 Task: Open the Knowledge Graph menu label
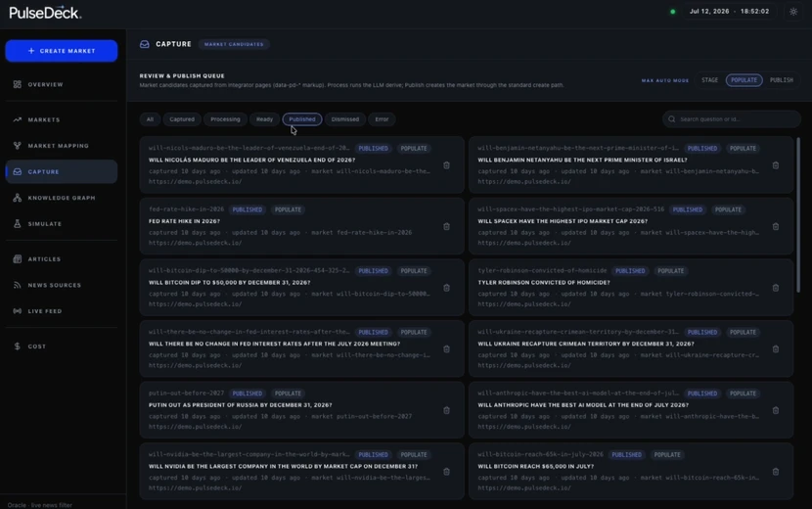click(x=62, y=198)
